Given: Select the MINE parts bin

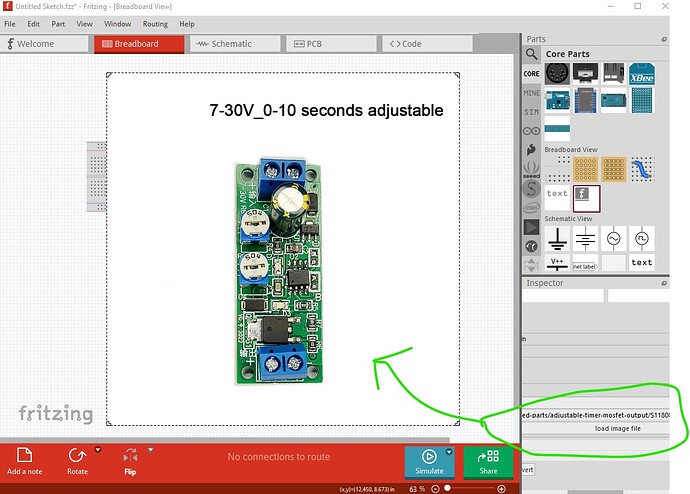Looking at the screenshot, I should click(x=531, y=93).
